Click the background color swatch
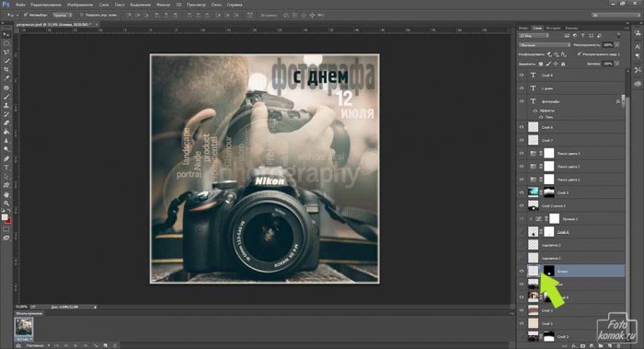644x349 pixels. [8, 221]
